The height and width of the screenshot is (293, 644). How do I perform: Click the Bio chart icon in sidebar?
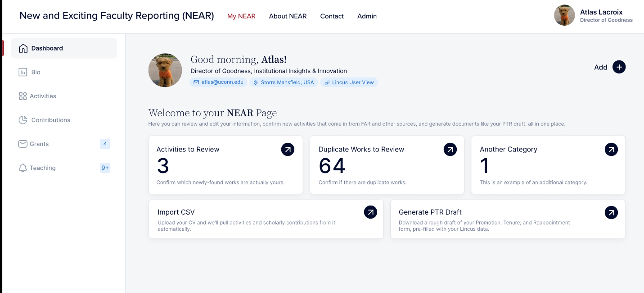[x=23, y=72]
